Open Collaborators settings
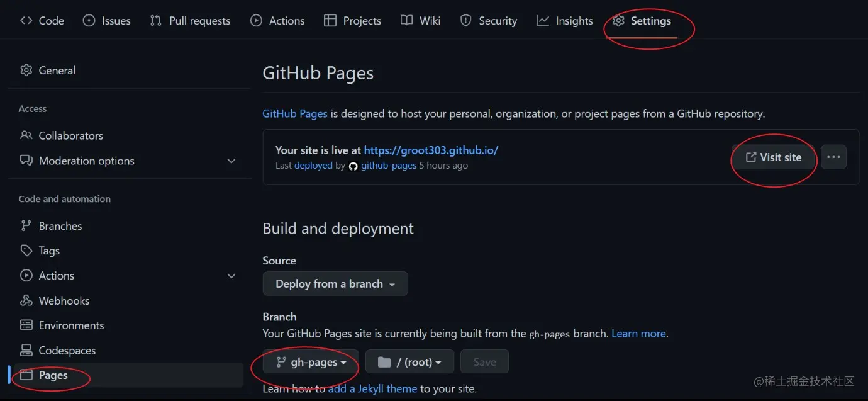Viewport: 868px width, 401px height. [x=128, y=135]
